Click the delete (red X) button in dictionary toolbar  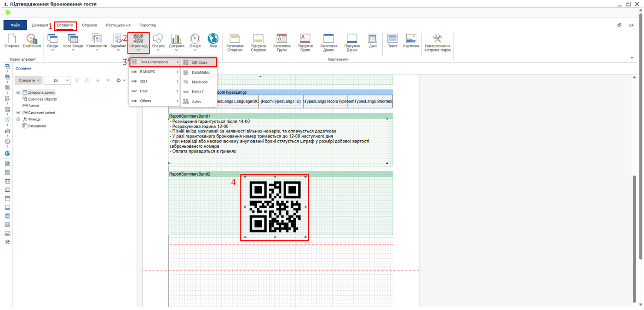pos(87,80)
